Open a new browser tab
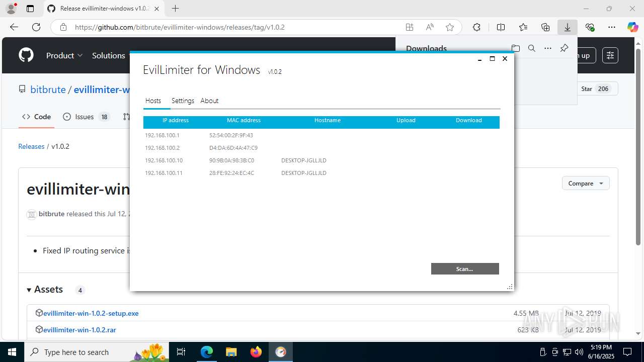Image resolution: width=644 pixels, height=362 pixels. coord(175,9)
